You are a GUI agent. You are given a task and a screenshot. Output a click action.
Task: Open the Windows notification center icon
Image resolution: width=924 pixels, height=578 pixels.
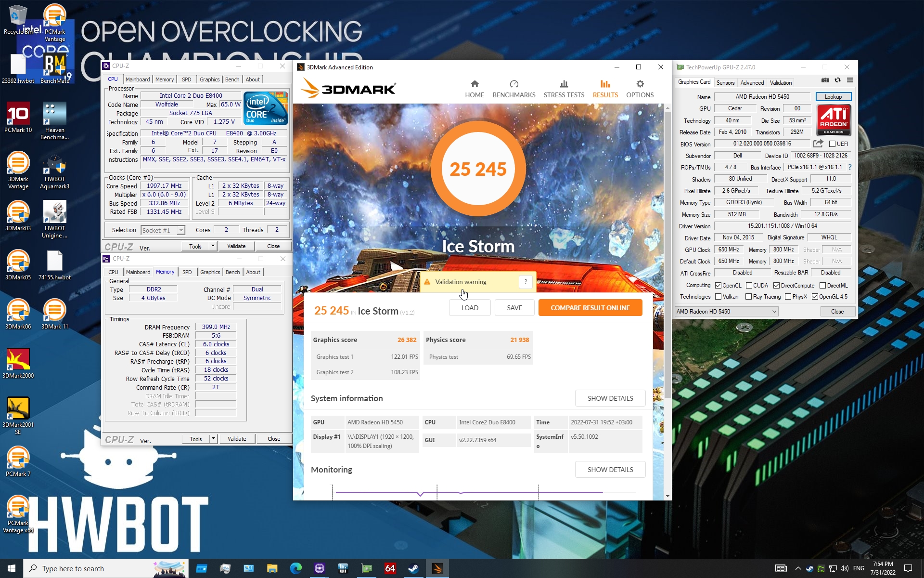point(908,568)
